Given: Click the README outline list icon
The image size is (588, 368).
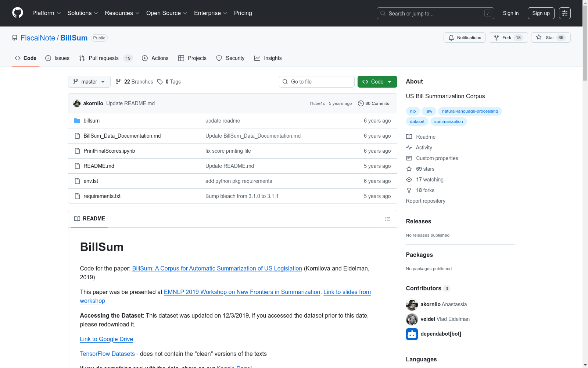Looking at the screenshot, I should click(x=388, y=219).
